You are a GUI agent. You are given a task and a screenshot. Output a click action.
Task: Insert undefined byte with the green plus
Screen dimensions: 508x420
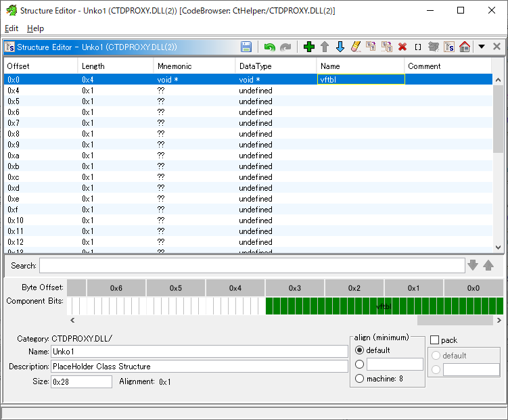[308, 47]
